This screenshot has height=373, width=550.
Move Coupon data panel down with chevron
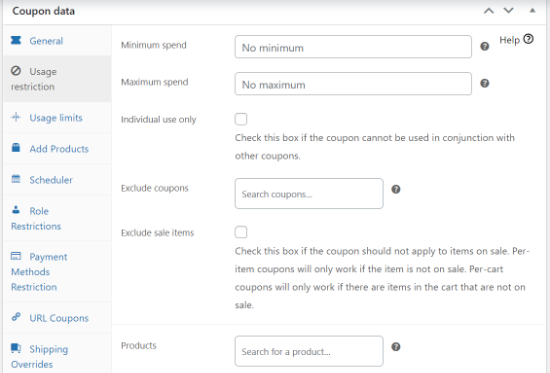coord(508,11)
